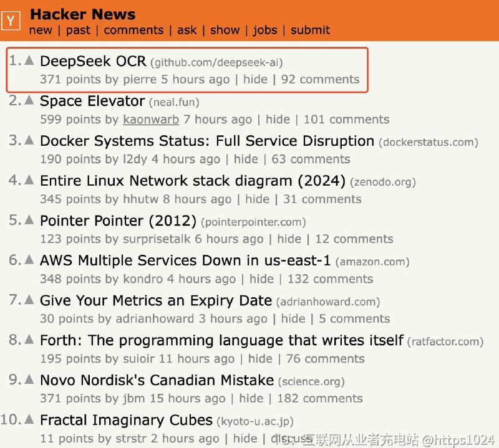
Task: Upvote the Docker Systems Status story
Action: 29,140
